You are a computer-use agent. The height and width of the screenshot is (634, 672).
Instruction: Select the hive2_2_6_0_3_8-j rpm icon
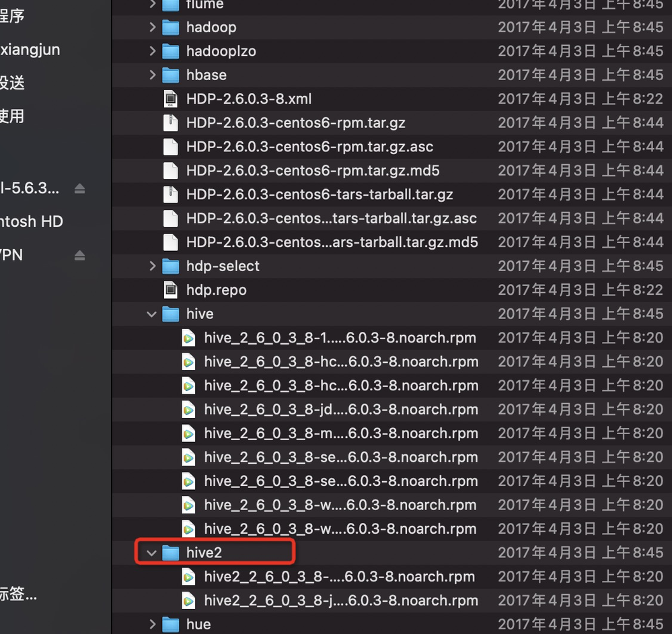[x=188, y=600]
